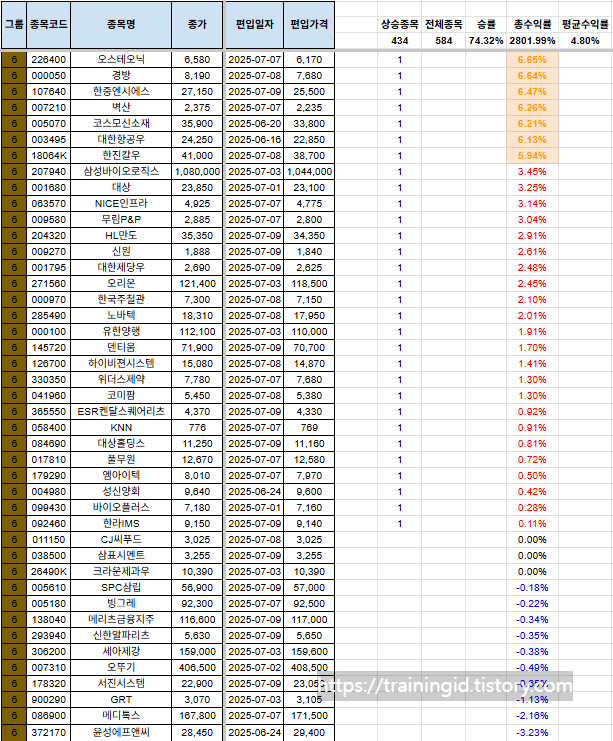Screen dimensions: 613x741
Task: Click the 434 value under 상승종목
Action: pos(399,41)
